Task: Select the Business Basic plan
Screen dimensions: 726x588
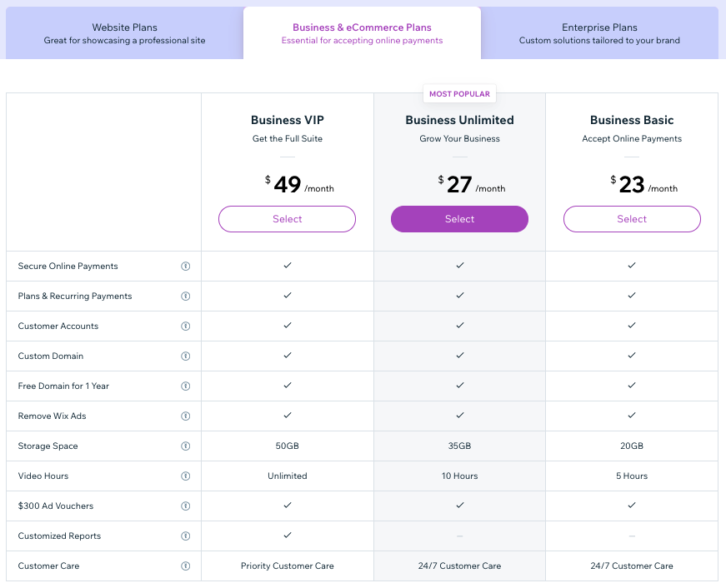Action: click(632, 219)
